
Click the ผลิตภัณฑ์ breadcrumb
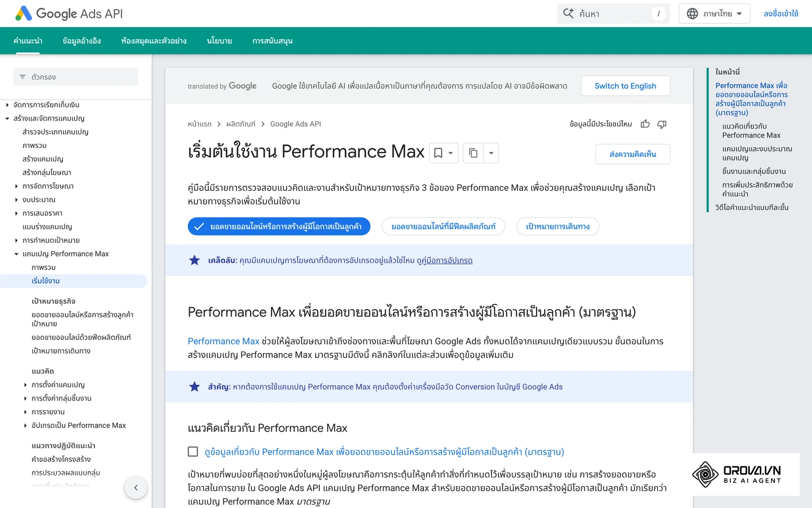pyautogui.click(x=241, y=124)
